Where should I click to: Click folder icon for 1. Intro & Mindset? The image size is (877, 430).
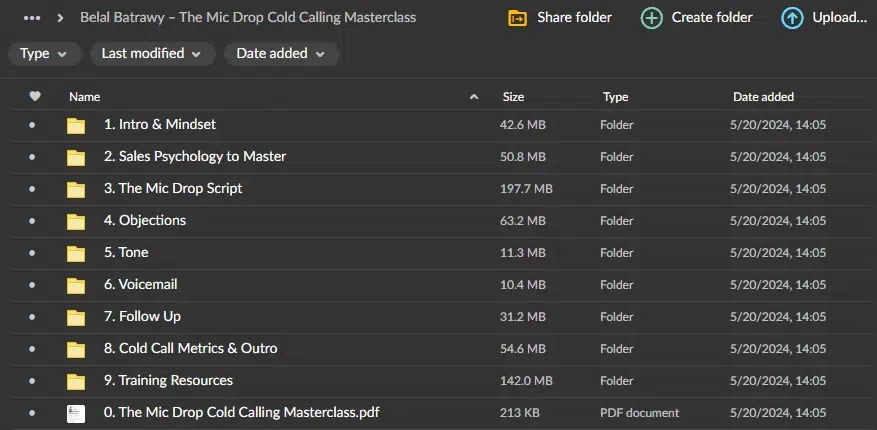click(x=76, y=125)
